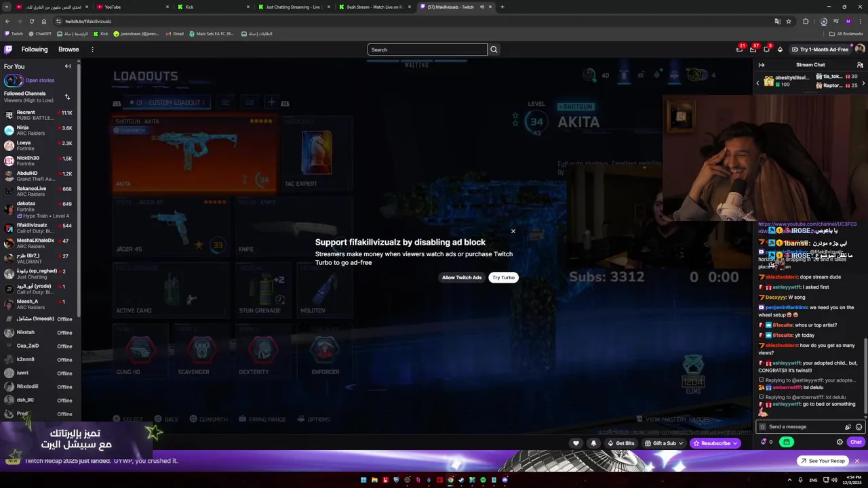Dismiss the Twitch Recap banner
Image resolution: width=868 pixels, height=488 pixels.
coord(856,461)
